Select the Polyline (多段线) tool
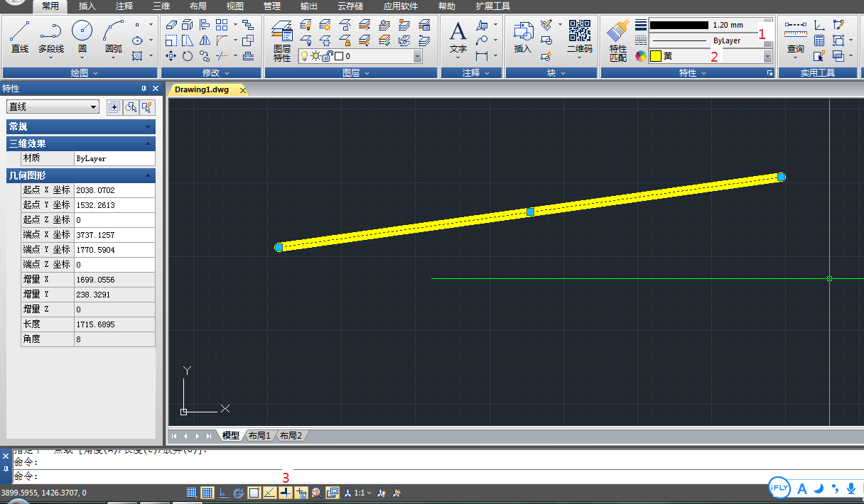 point(51,39)
